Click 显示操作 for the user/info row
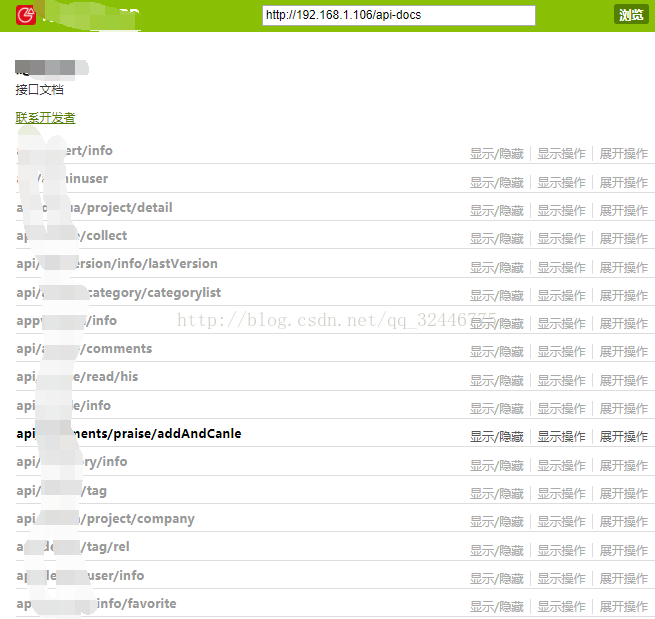The height and width of the screenshot is (619, 655). 561,578
